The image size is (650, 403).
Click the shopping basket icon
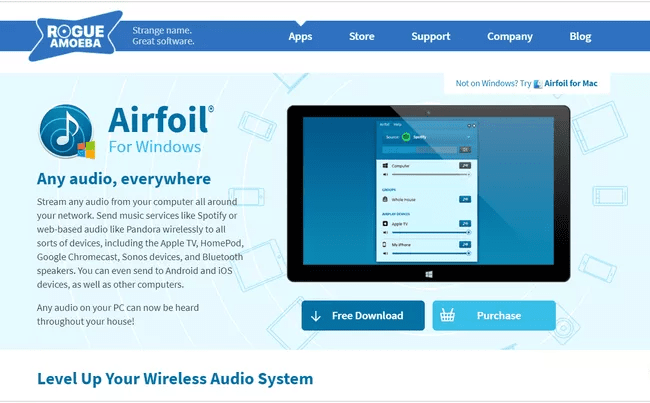pos(448,316)
